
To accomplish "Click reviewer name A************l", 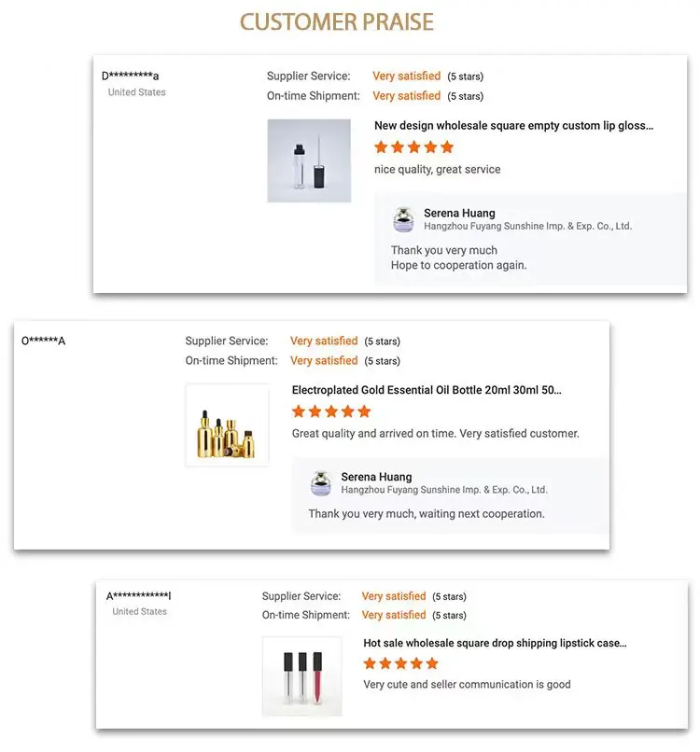I will [138, 595].
